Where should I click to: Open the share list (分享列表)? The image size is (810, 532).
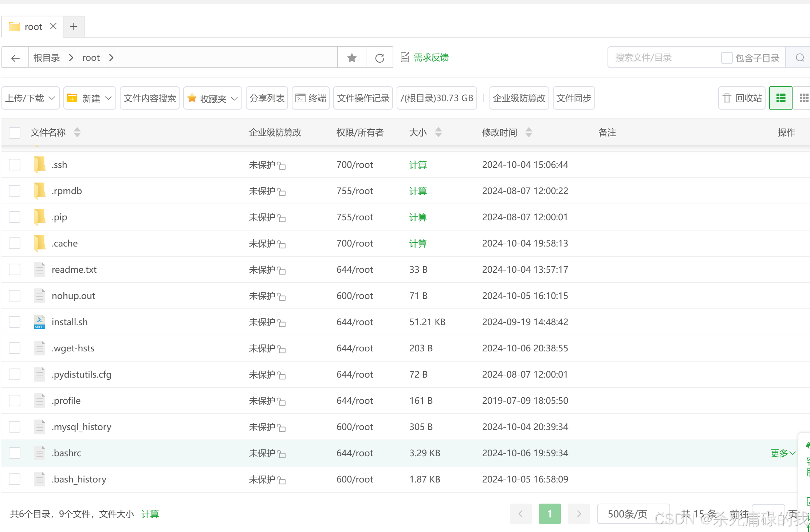click(x=267, y=98)
